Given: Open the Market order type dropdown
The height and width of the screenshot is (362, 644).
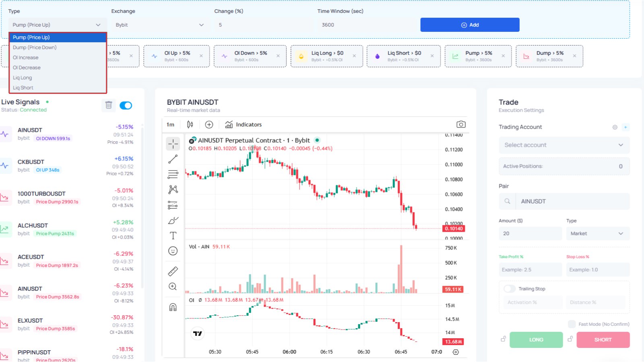Looking at the screenshot, I should 598,234.
